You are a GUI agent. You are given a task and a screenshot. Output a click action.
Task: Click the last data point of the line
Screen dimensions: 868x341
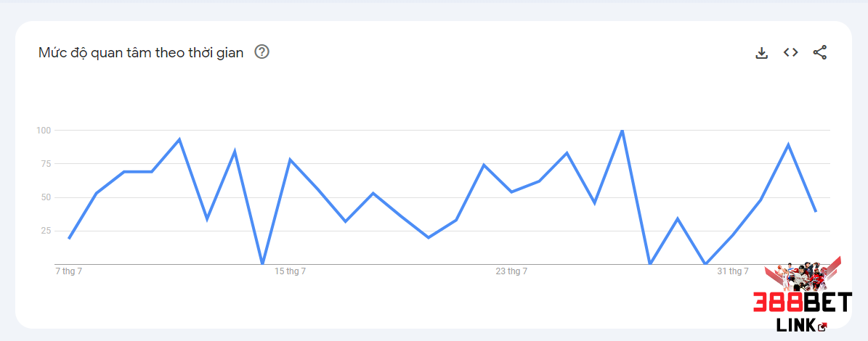816,211
